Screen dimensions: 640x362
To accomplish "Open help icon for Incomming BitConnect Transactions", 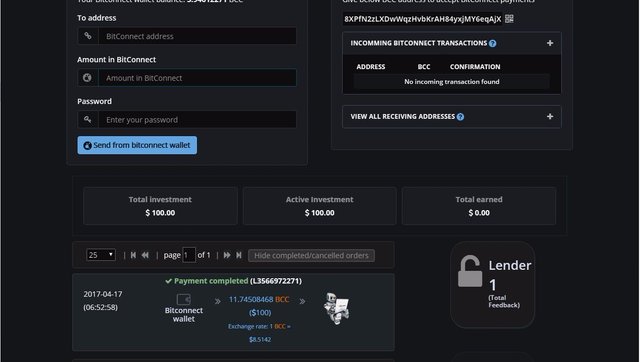I will click(493, 43).
